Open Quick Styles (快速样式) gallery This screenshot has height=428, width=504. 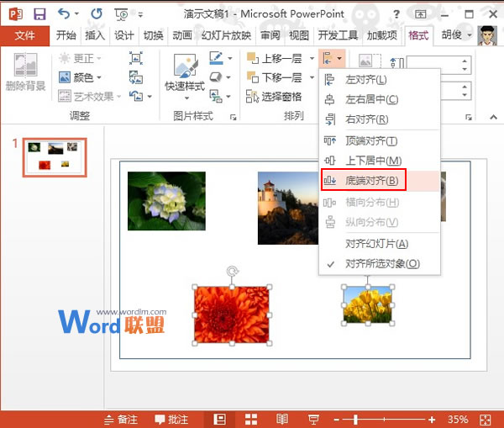click(185, 77)
